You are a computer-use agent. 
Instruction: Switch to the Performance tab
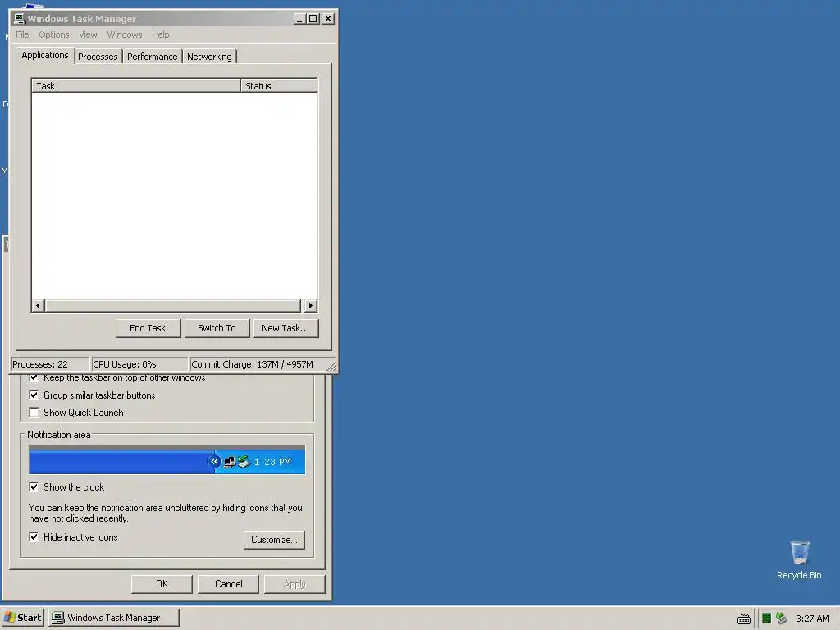tap(152, 57)
